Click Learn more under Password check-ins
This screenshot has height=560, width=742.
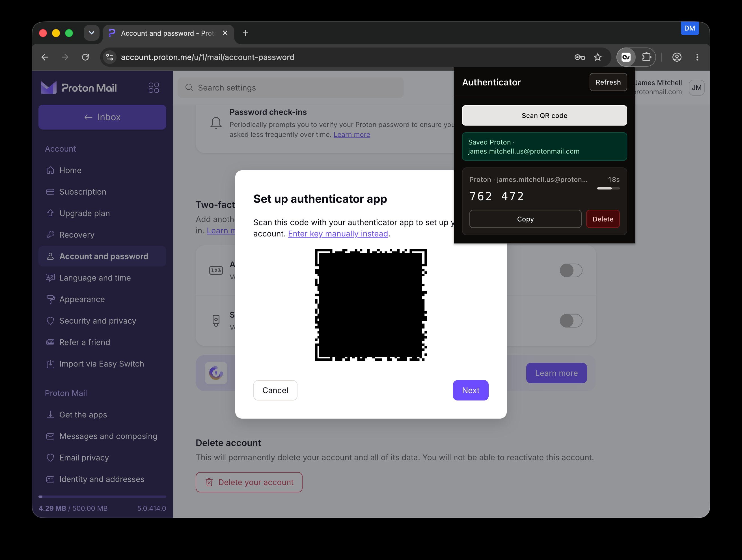pos(351,135)
